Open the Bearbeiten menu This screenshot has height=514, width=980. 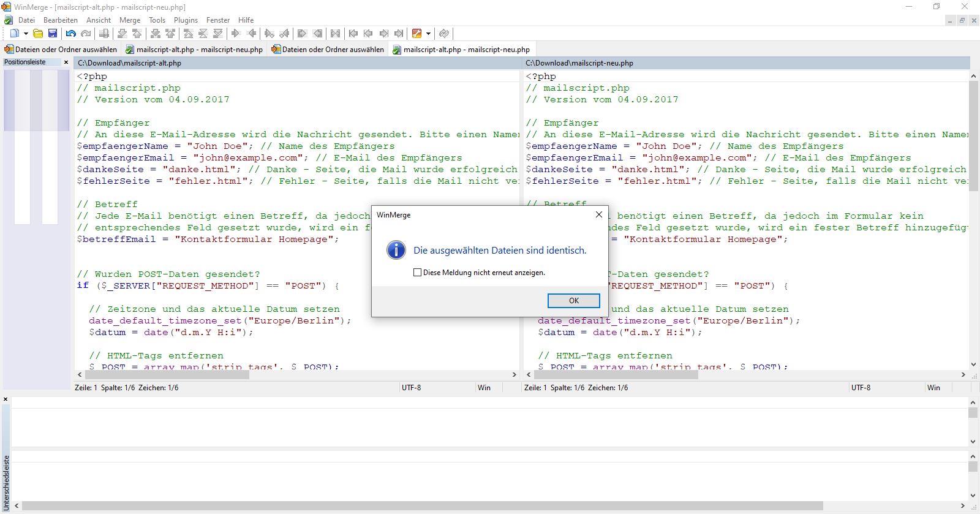pos(61,20)
